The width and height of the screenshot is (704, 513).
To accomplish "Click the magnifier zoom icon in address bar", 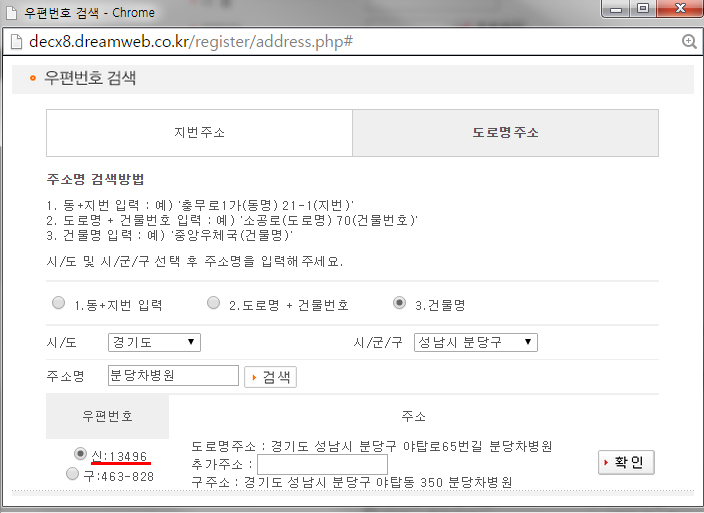I will (688, 42).
